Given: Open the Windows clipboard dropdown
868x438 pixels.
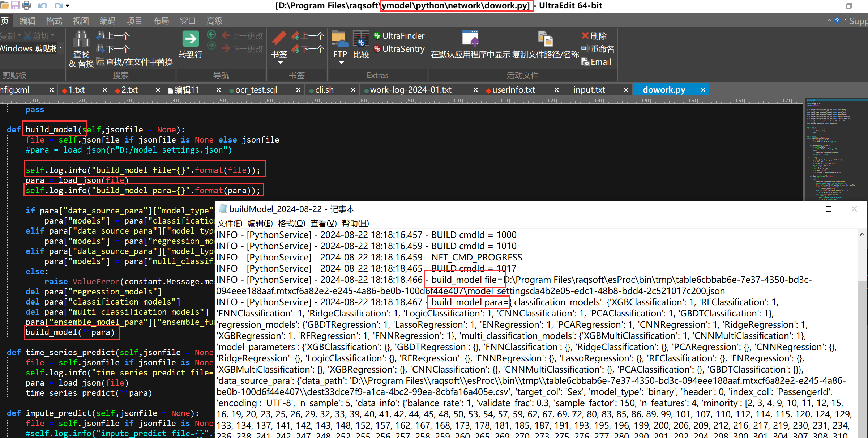Looking at the screenshot, I should (x=60, y=48).
